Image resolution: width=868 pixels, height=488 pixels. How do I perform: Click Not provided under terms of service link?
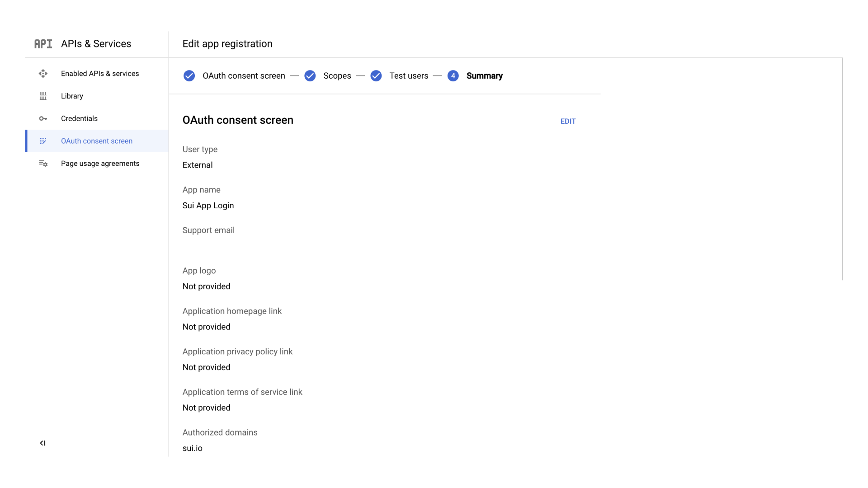click(x=206, y=408)
